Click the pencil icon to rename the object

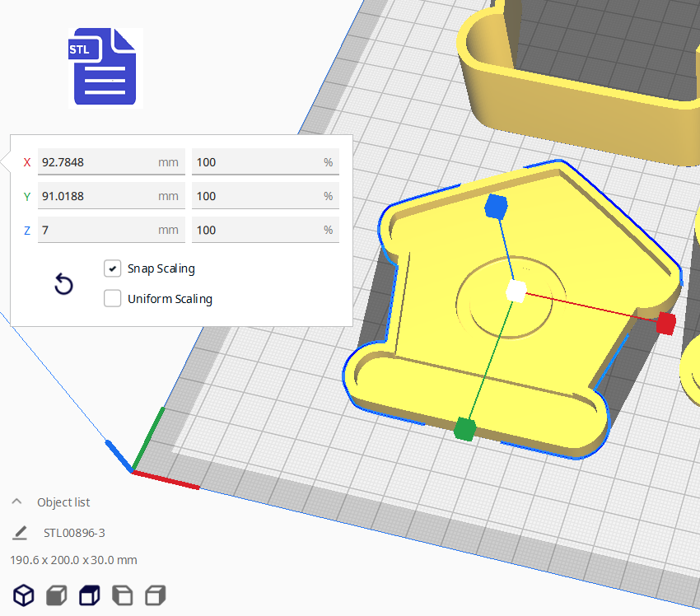point(21,533)
